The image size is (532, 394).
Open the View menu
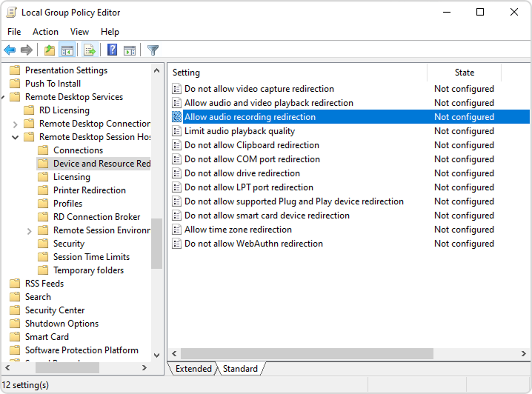coord(79,32)
